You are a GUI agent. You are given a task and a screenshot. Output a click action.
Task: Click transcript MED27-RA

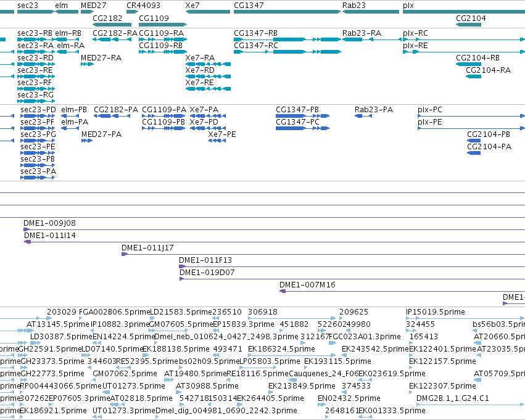click(101, 58)
